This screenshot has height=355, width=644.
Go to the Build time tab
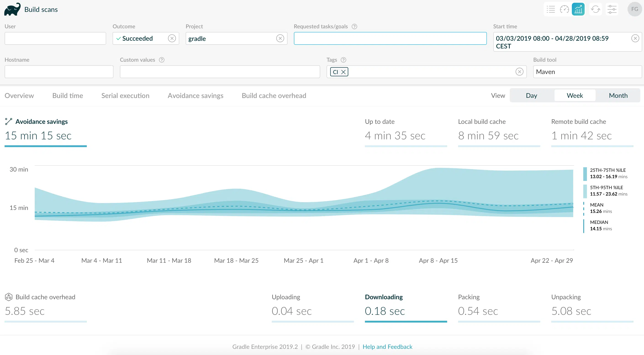68,95
